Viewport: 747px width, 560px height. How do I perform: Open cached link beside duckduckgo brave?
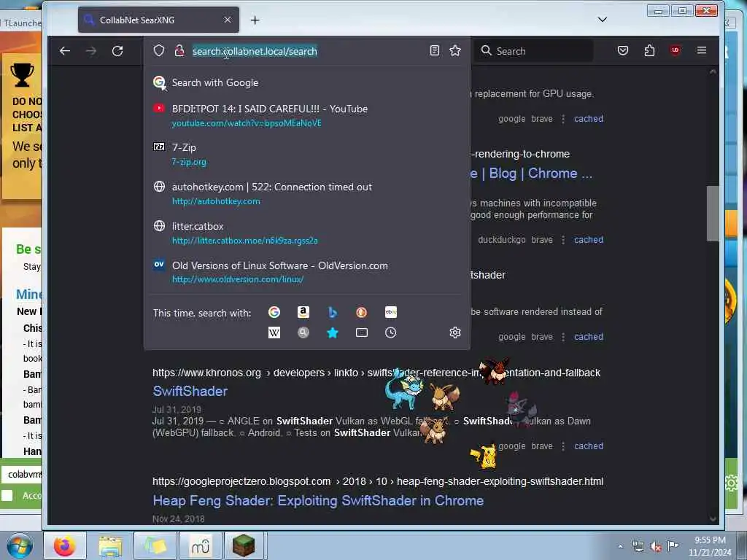click(589, 240)
